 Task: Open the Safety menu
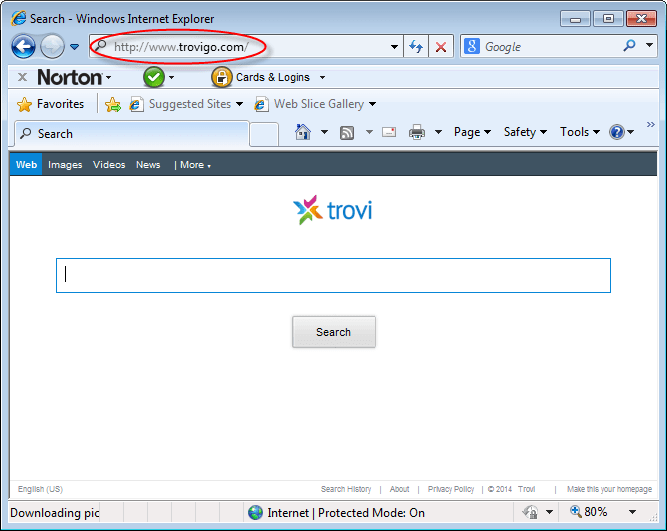525,132
